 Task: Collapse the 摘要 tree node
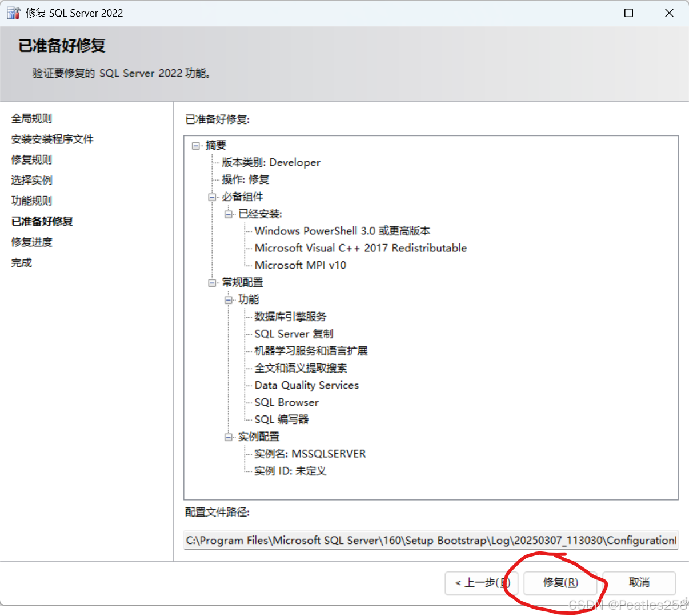click(x=196, y=146)
